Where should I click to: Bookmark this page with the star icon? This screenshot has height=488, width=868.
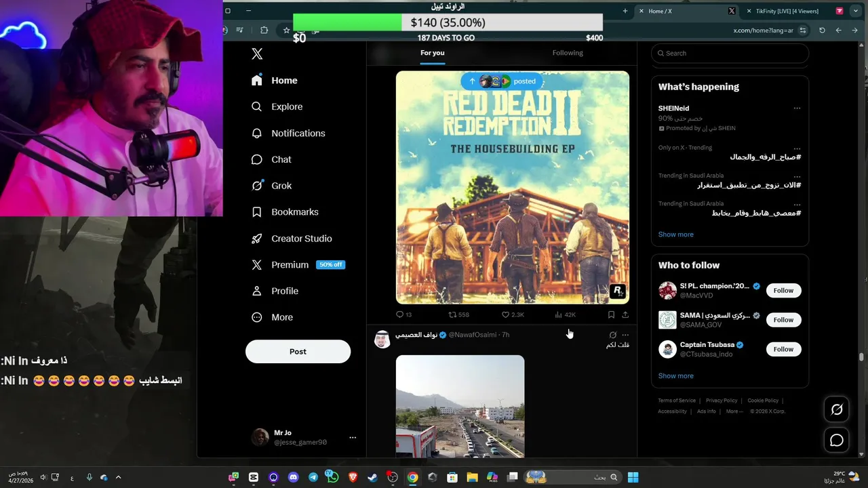[286, 30]
